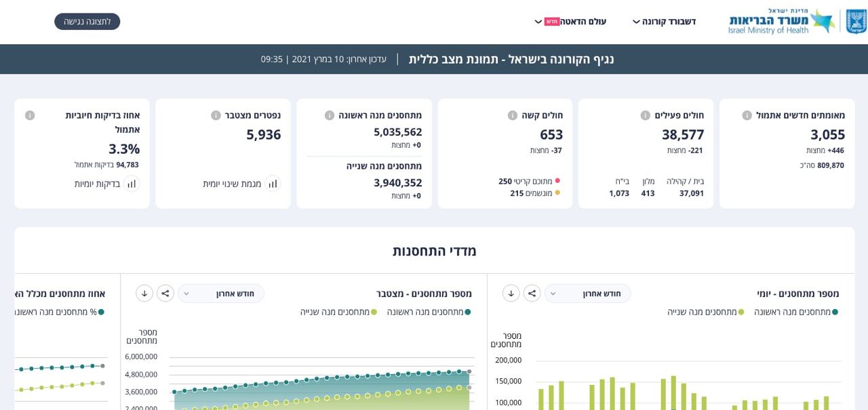Image resolution: width=868 pixels, height=410 pixels.
Task: Expand the עולם הדאטה menu
Action: click(x=570, y=22)
